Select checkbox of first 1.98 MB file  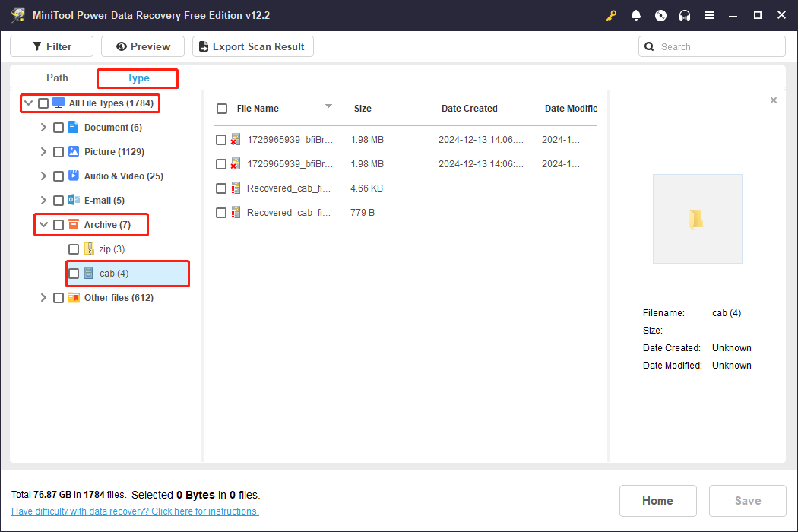click(x=221, y=140)
